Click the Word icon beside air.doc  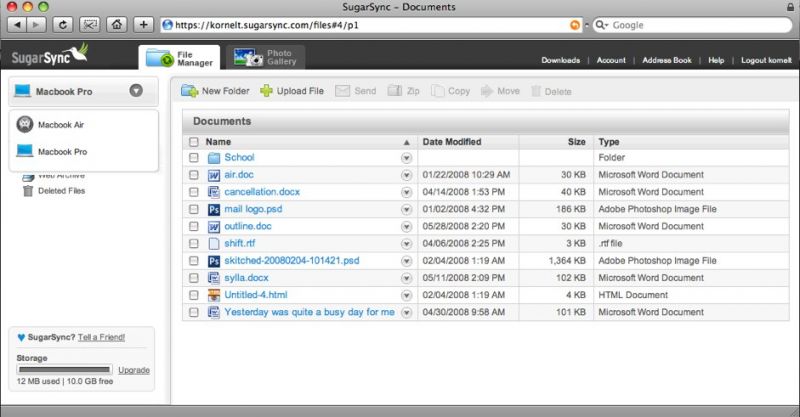click(x=214, y=175)
